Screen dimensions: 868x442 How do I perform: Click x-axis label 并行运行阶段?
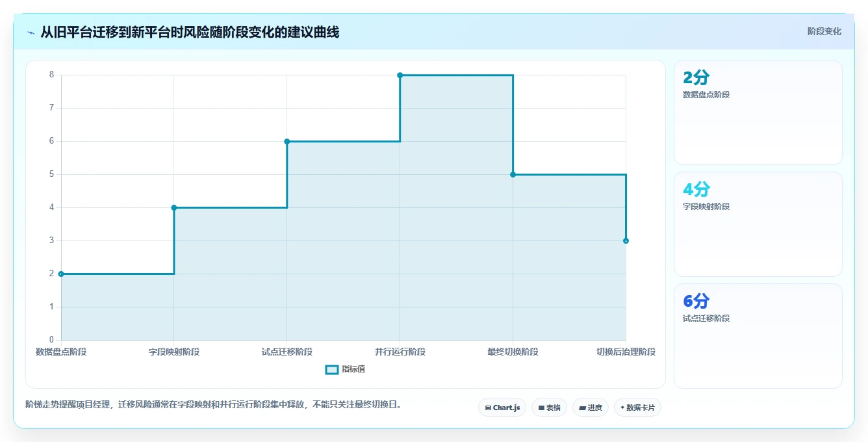(400, 352)
